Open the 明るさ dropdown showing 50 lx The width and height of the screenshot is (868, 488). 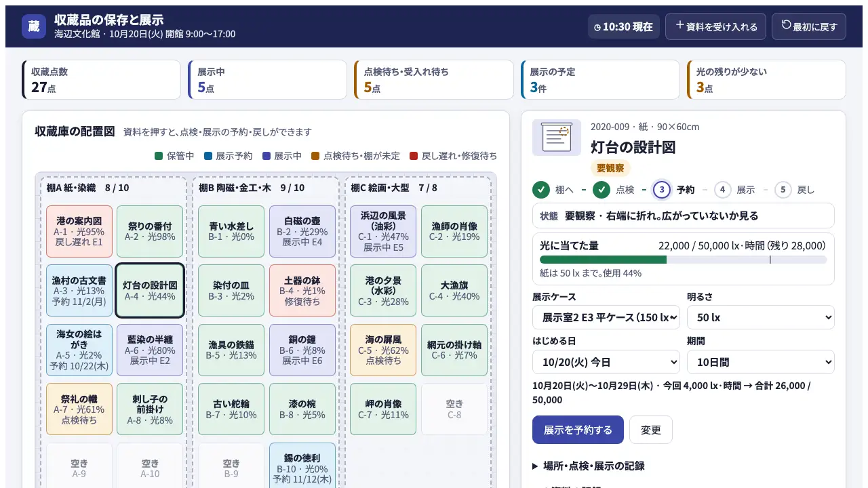coord(761,317)
